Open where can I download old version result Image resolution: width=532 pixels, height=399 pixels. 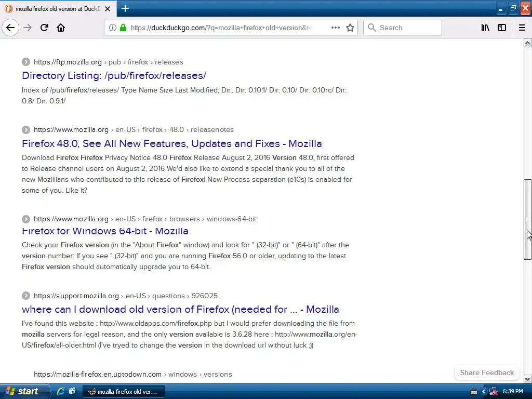tap(180, 310)
